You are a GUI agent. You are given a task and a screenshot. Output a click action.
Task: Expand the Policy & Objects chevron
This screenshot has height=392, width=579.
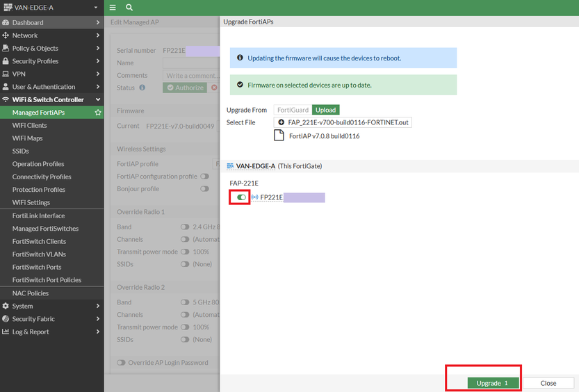pyautogui.click(x=98, y=49)
